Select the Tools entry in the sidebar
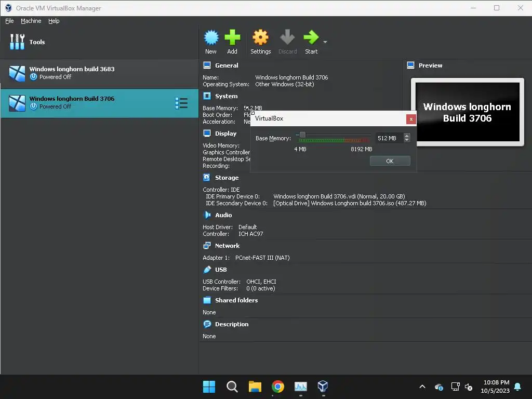The height and width of the screenshot is (399, 532). point(99,42)
